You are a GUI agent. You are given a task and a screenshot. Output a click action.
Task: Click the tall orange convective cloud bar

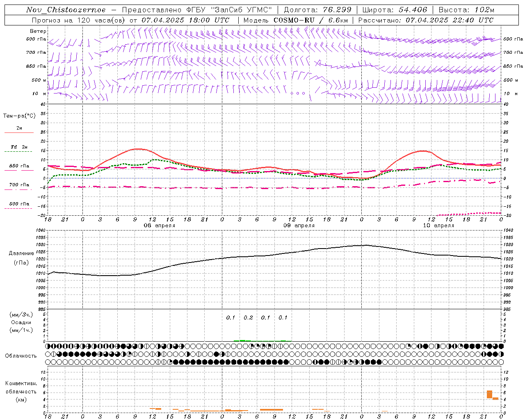click(x=489, y=394)
